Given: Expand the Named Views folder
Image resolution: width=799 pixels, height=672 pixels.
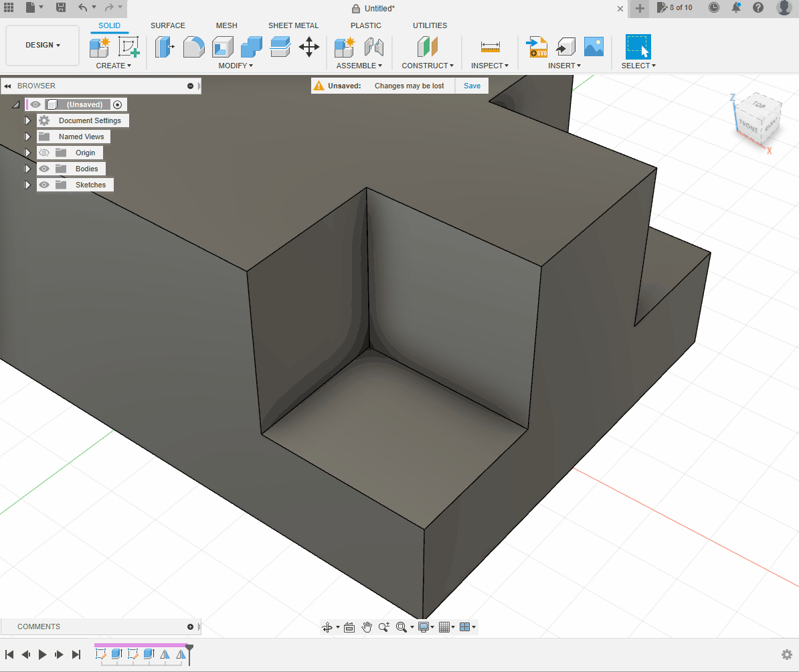Looking at the screenshot, I should click(27, 137).
